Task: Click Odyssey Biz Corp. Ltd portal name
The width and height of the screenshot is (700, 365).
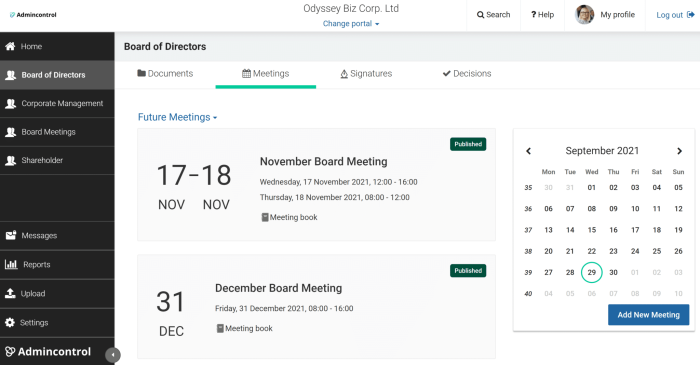Action: [351, 8]
